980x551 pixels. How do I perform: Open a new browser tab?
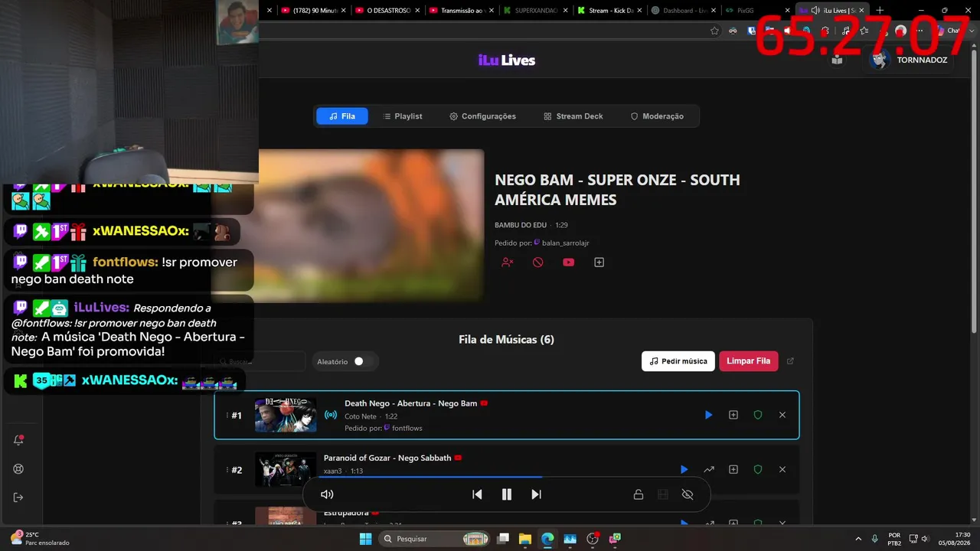coord(880,11)
